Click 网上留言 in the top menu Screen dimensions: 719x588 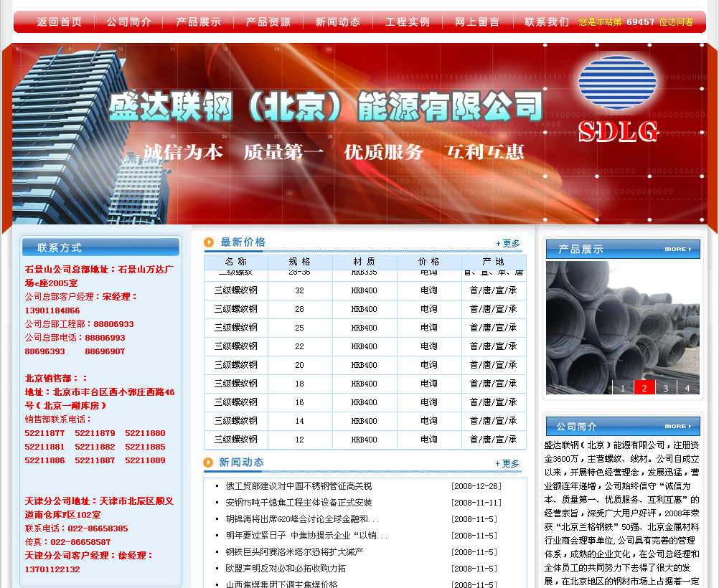click(x=477, y=22)
